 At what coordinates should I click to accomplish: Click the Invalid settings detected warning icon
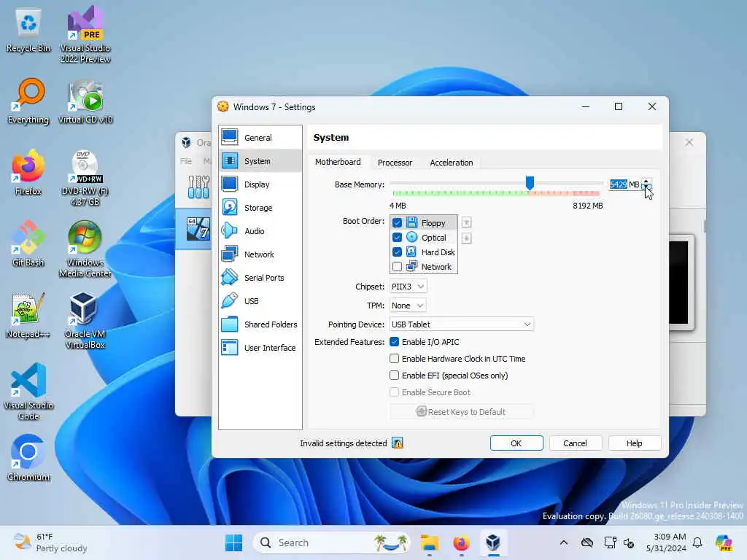(x=398, y=443)
